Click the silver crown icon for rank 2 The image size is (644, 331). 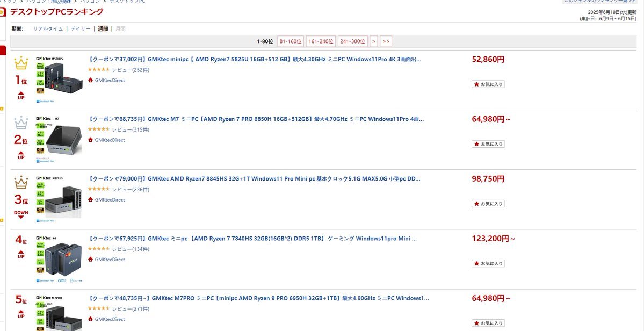pyautogui.click(x=21, y=123)
